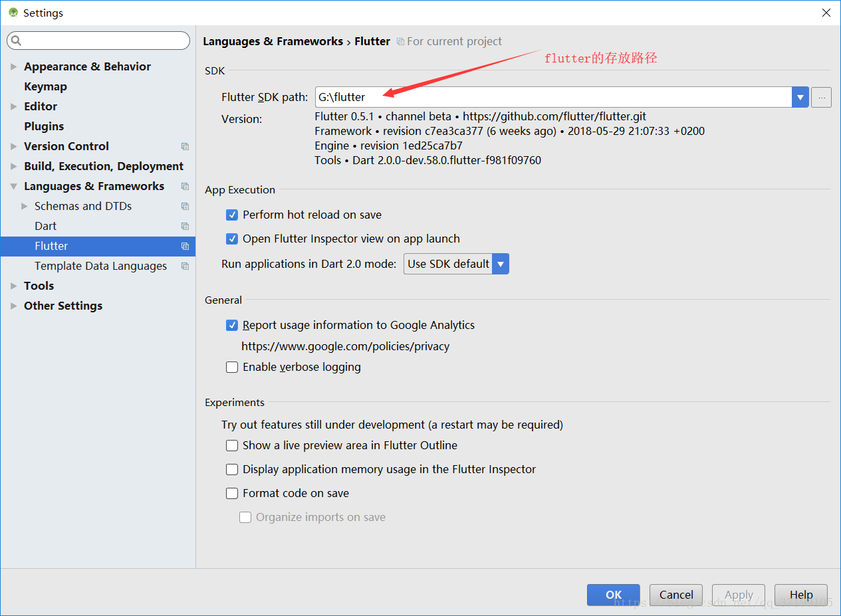The height and width of the screenshot is (616, 841).
Task: Click the Flutter SDK path text field
Action: pos(553,97)
